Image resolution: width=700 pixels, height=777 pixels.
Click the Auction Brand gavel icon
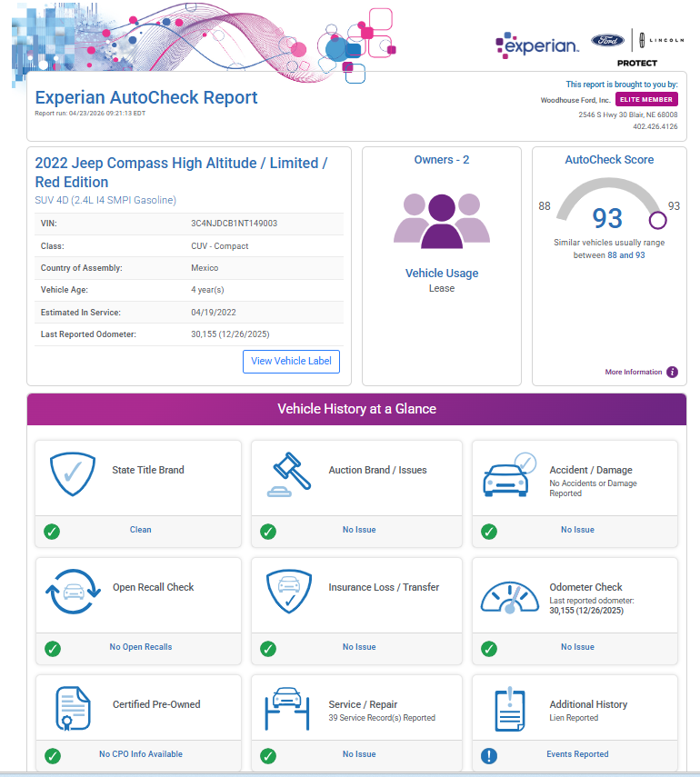point(289,474)
